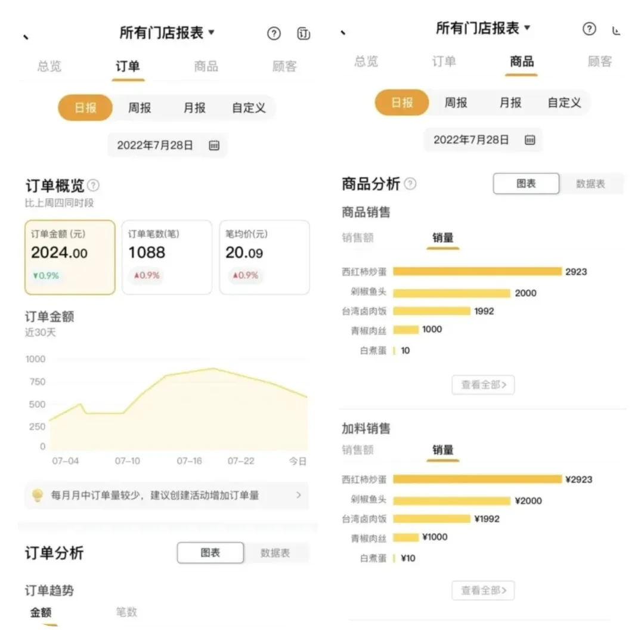Open the order-volume tip chevron arrow
Viewport: 644px width, 644px height.
(299, 495)
